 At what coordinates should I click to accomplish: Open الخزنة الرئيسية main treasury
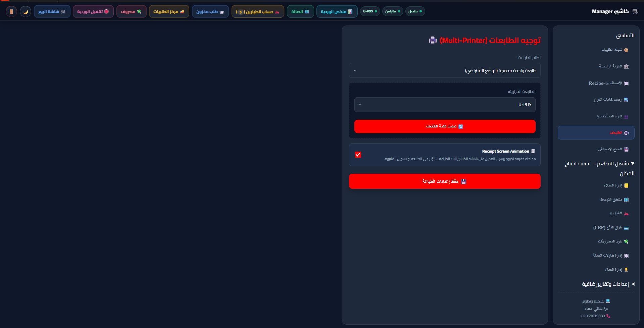click(596, 66)
